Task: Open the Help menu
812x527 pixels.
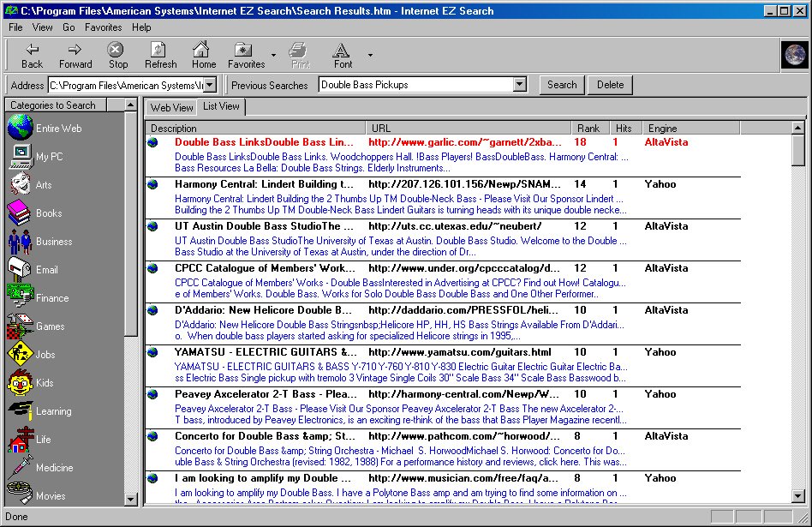Action: click(x=141, y=27)
